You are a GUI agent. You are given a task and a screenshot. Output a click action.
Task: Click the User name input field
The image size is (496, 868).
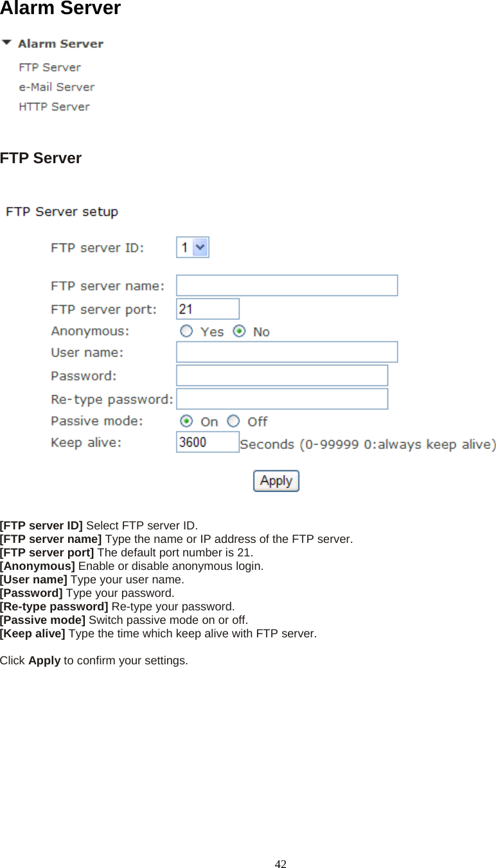click(287, 352)
